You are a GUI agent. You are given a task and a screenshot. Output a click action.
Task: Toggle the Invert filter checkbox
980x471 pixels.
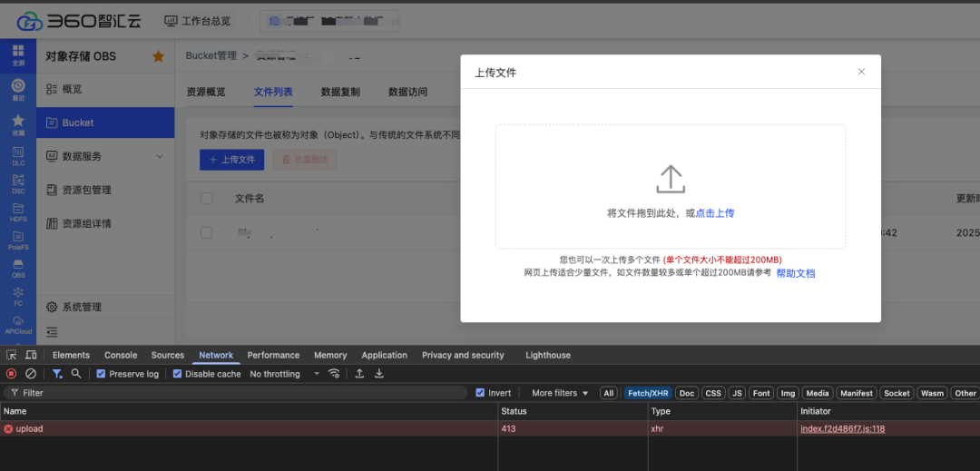(480, 393)
